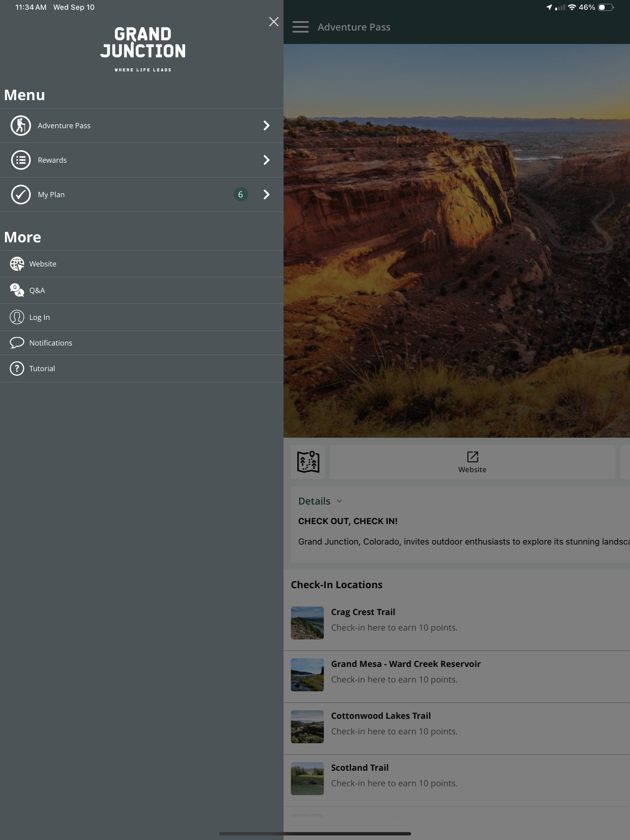630x840 pixels.
Task: Expand the My Plan chevron arrow
Action: pyautogui.click(x=266, y=194)
